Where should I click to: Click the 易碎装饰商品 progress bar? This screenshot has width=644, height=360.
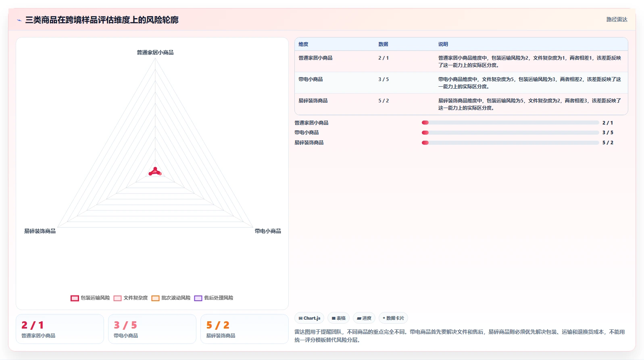tap(510, 143)
